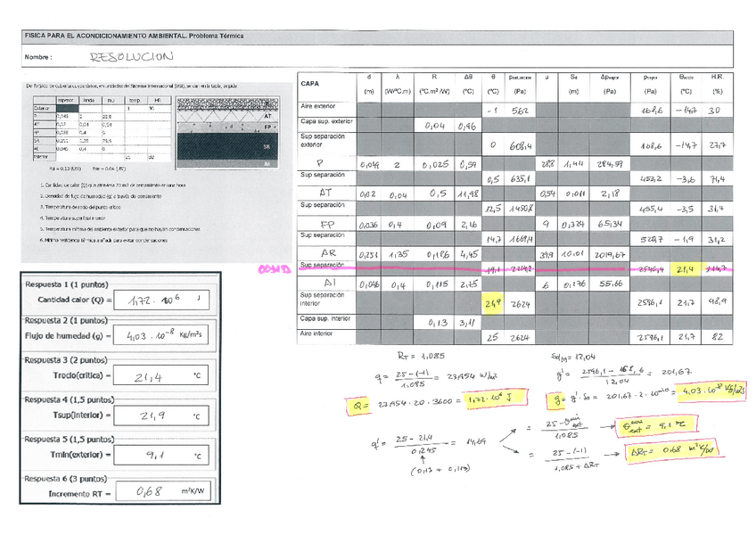Click the page title FISICA PARA EL ACONDICIONAMIENTO

(132, 36)
